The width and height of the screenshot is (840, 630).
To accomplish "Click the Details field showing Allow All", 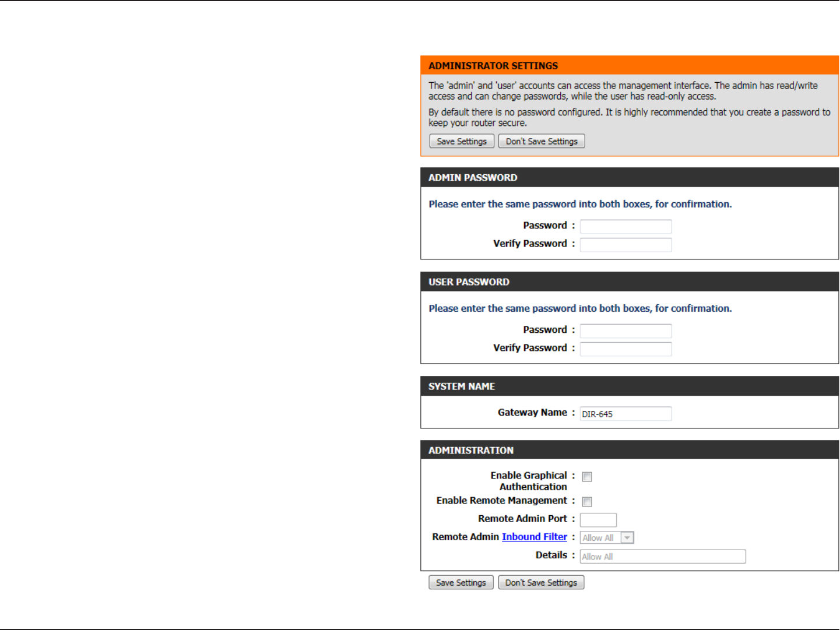I will 663,557.
